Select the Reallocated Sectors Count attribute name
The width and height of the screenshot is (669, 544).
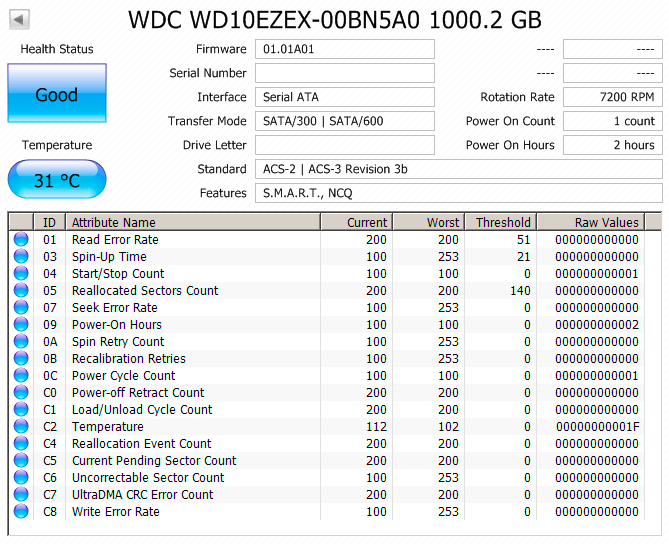pyautogui.click(x=145, y=290)
